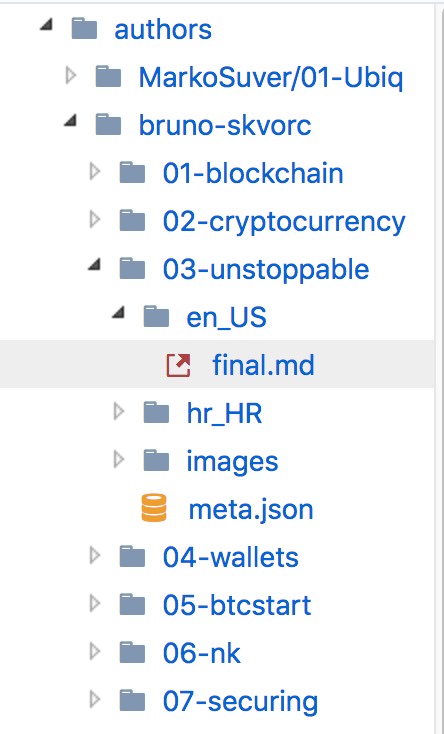Select the 05-btcstart folder name
Screen dimensions: 444x734
(x=237, y=605)
